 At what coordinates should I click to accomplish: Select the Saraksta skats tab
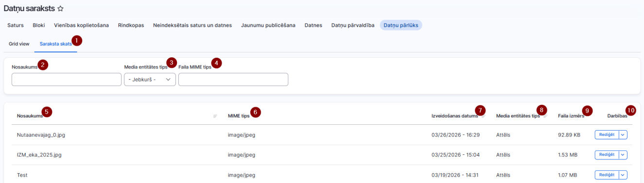(x=56, y=44)
